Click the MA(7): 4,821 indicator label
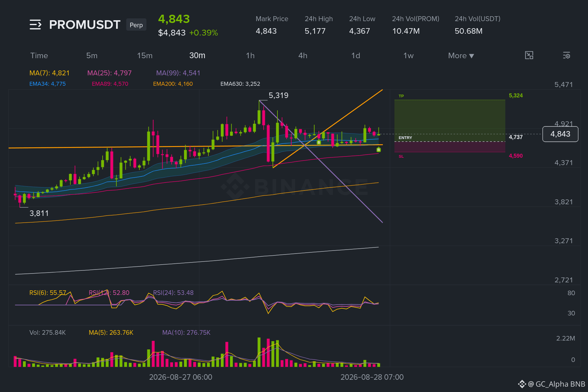 (49, 73)
